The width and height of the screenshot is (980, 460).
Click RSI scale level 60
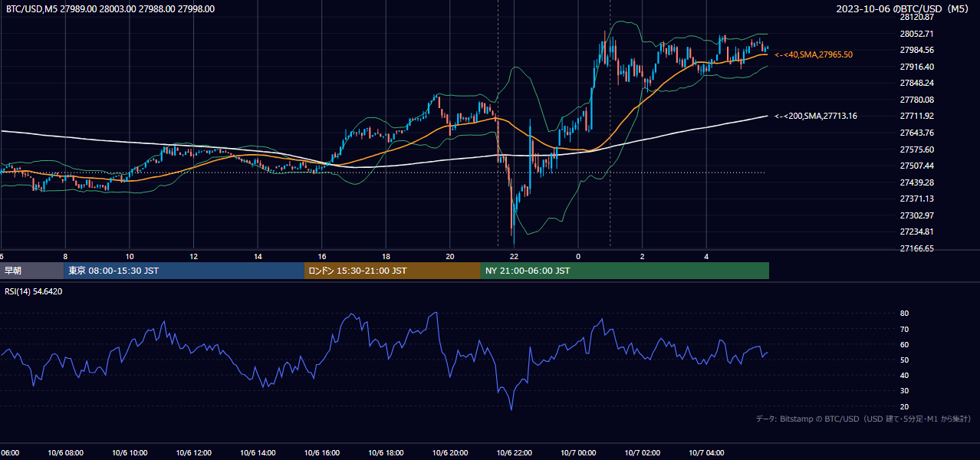pos(905,344)
